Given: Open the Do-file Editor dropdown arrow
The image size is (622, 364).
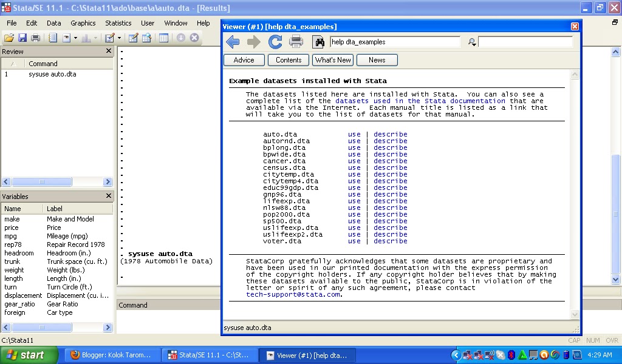Looking at the screenshot, I should [x=119, y=38].
